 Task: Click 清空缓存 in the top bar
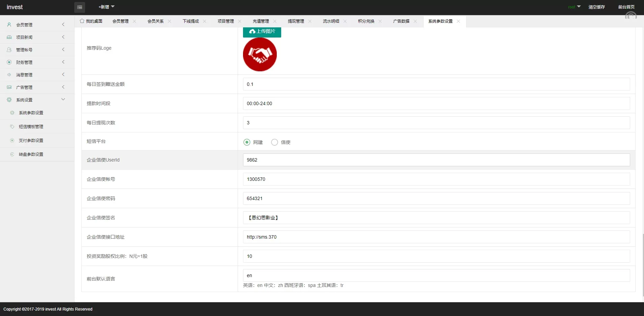pyautogui.click(x=596, y=7)
